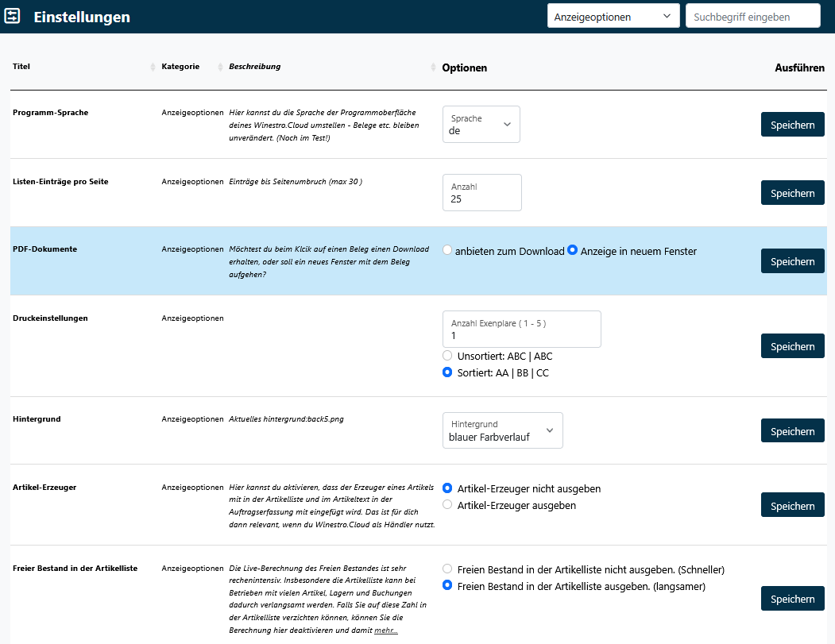Expand the Sprache language dropdown

[x=481, y=125]
